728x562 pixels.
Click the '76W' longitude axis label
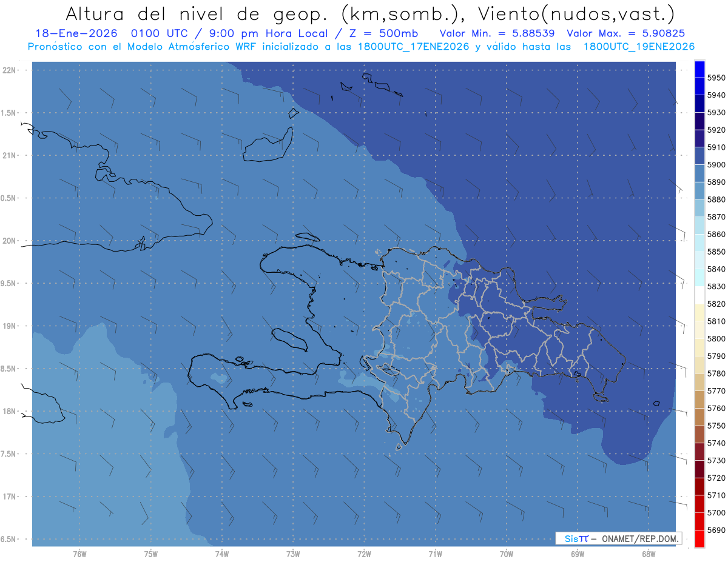79,554
